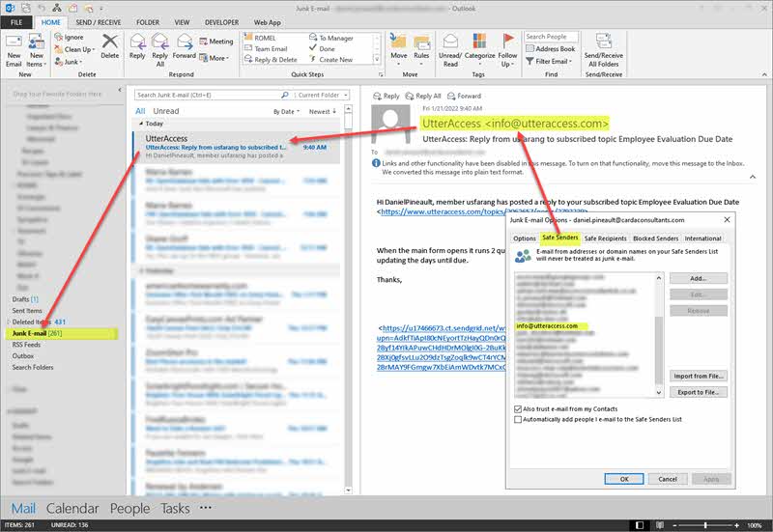Open the Sent Items folder
Image resolution: width=773 pixels, height=532 pixels.
point(27,311)
